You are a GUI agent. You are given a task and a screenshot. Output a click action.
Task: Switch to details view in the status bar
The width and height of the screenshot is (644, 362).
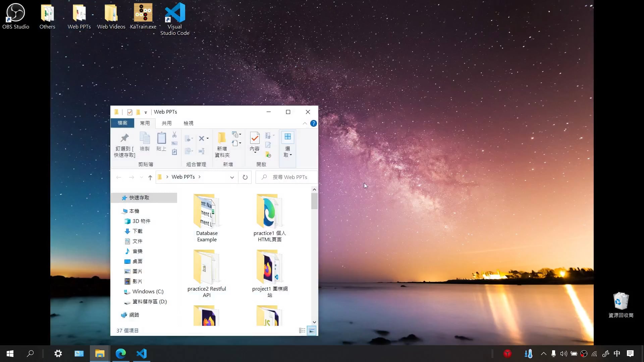(x=302, y=331)
